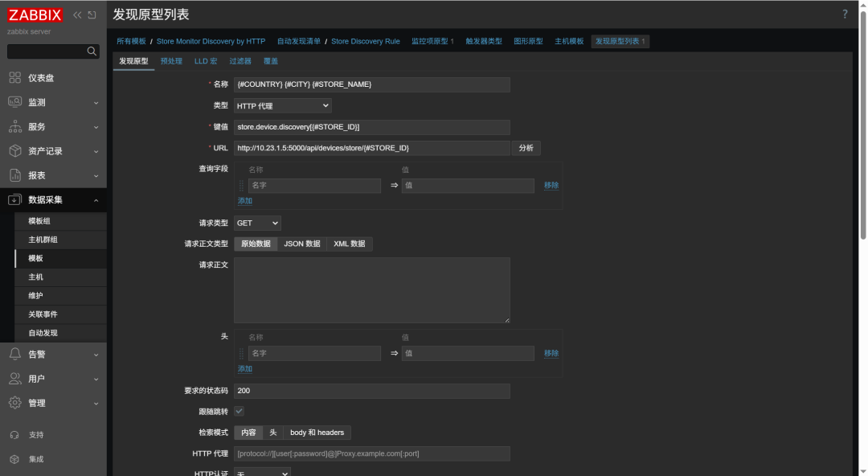
Task: Open the 类型 HTTP 代理 dropdown
Action: click(x=282, y=106)
